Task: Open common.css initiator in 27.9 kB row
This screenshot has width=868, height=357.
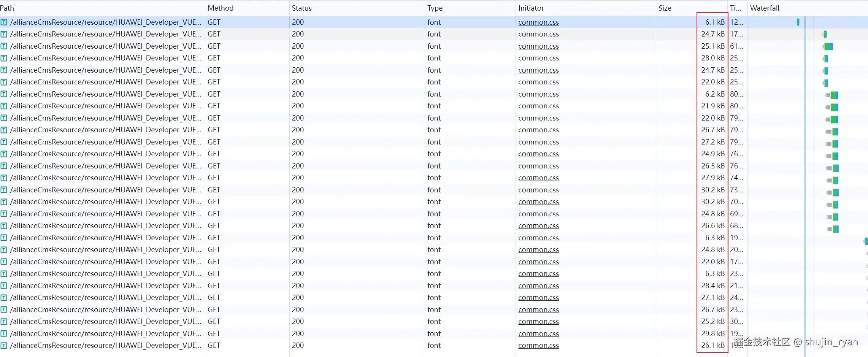Action: 538,178
